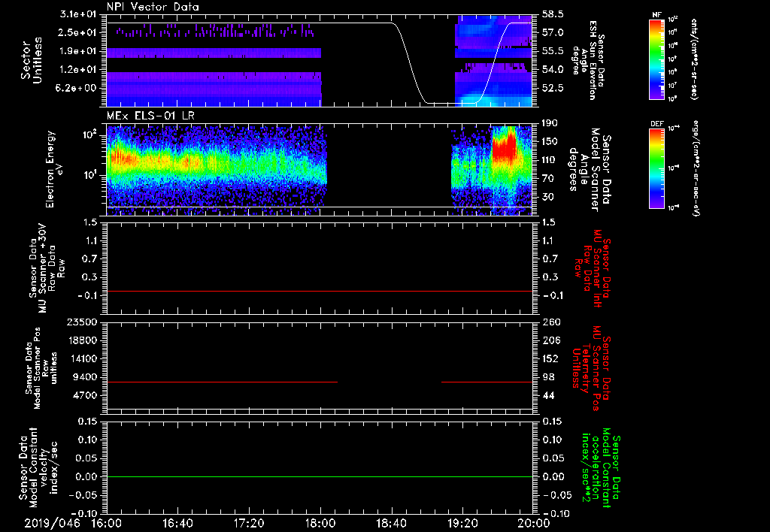This screenshot has width=770, height=532.
Task: Click the 'Sector Unitless' axis title
Action: 32,60
